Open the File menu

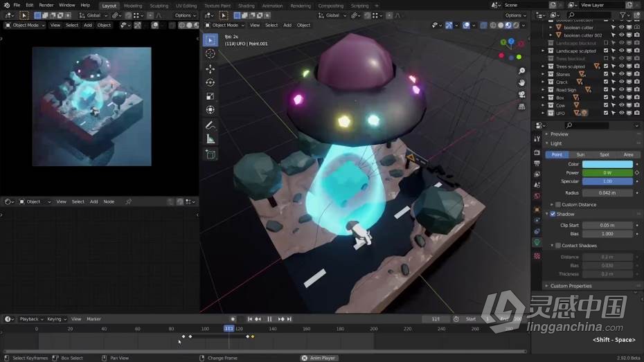click(x=17, y=6)
